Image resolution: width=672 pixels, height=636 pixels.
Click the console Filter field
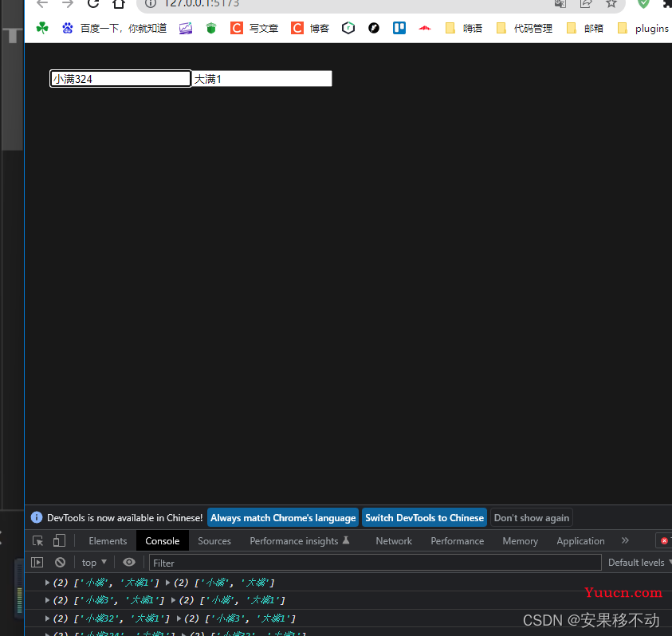pyautogui.click(x=375, y=563)
